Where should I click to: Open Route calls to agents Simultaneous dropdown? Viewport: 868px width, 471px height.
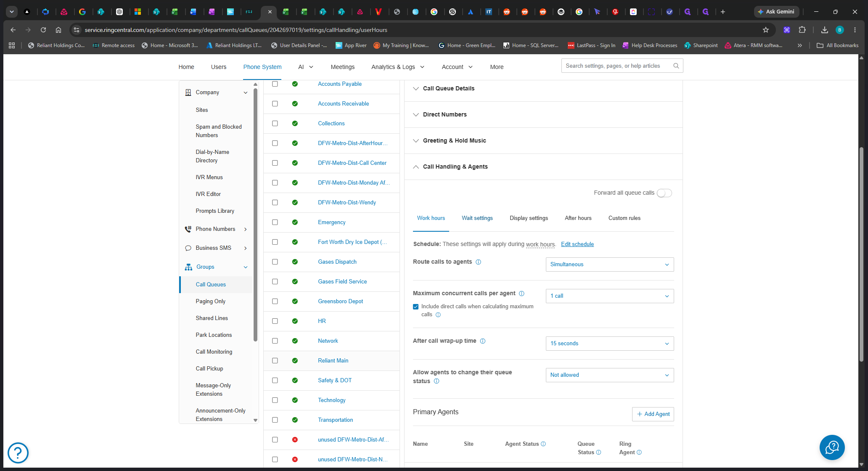(610, 265)
